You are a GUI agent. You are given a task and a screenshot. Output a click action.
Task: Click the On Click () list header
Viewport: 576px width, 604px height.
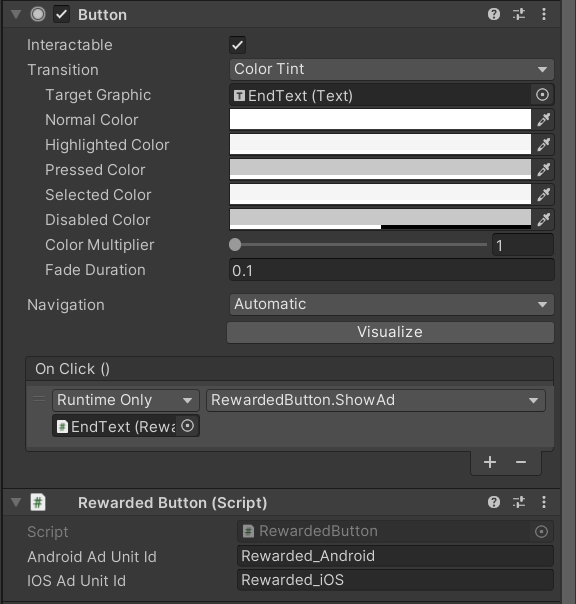pyautogui.click(x=289, y=369)
